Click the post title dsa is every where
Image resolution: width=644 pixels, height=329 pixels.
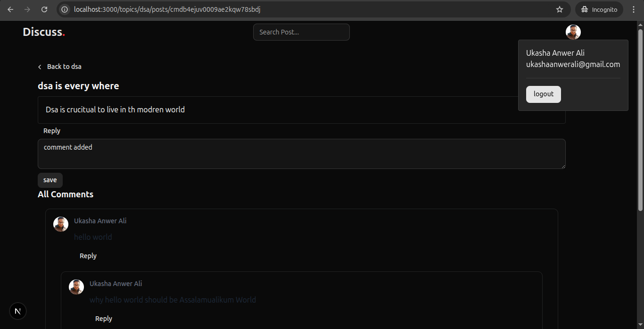78,86
